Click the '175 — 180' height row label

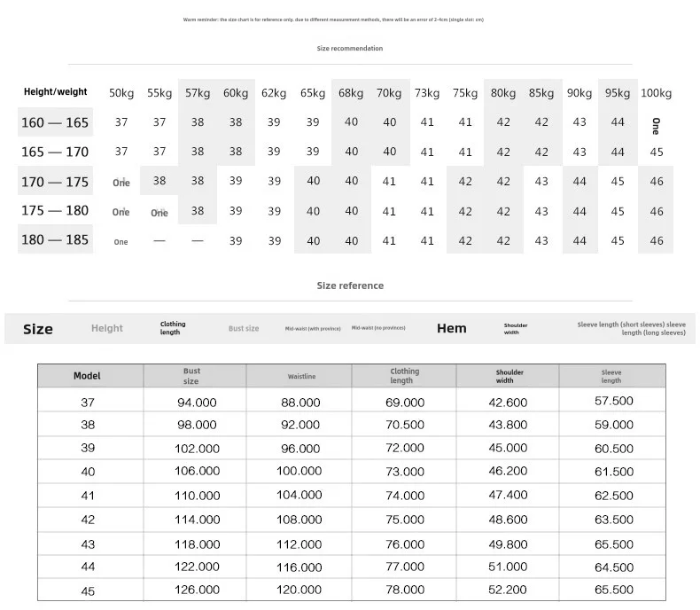point(55,210)
